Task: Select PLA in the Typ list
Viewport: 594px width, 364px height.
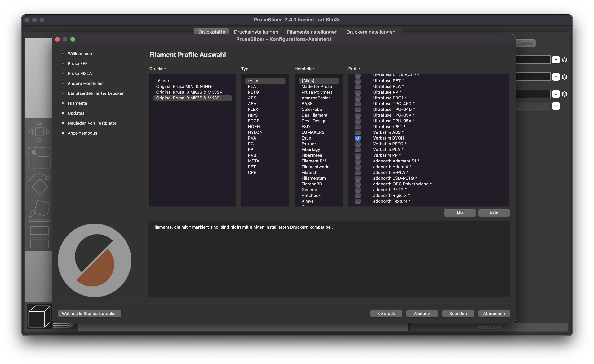Action: (265, 86)
